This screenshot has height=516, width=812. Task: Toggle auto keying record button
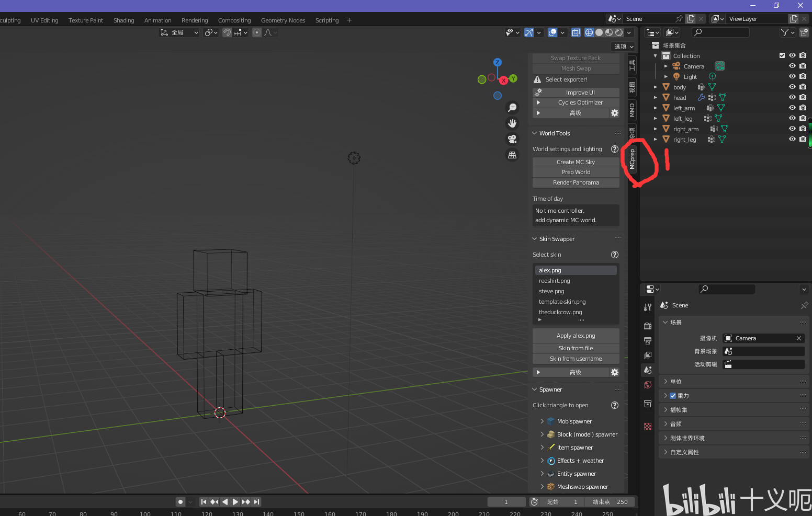pyautogui.click(x=181, y=502)
